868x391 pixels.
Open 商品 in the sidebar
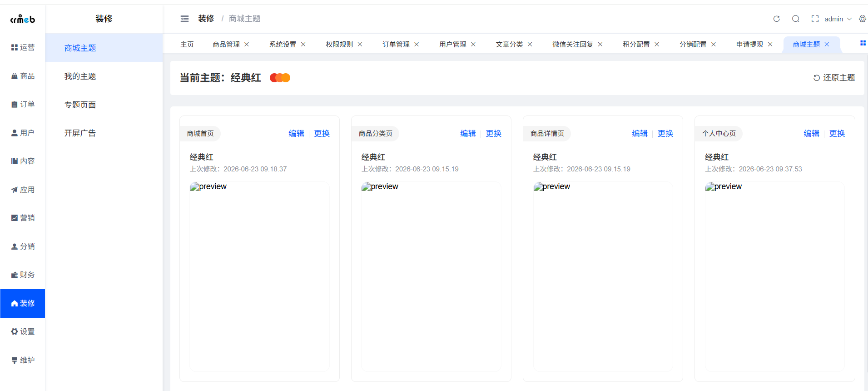coord(23,76)
